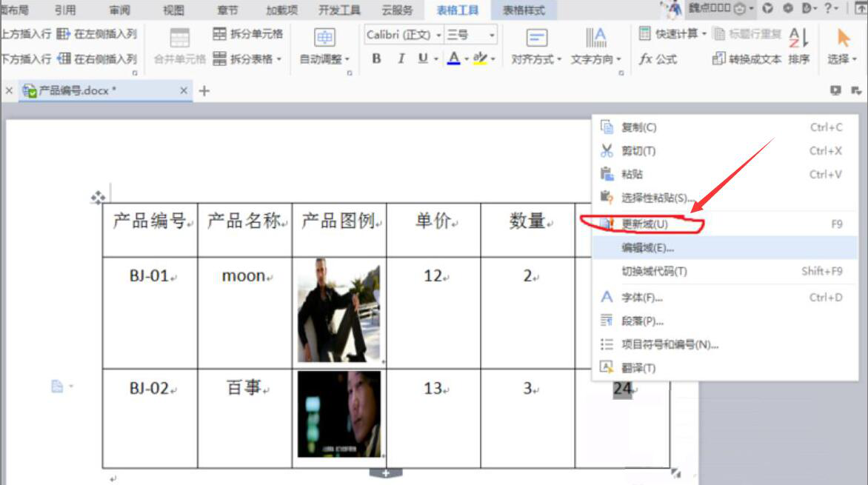This screenshot has height=485, width=868.
Task: Open the Split Table option
Action: click(x=247, y=58)
